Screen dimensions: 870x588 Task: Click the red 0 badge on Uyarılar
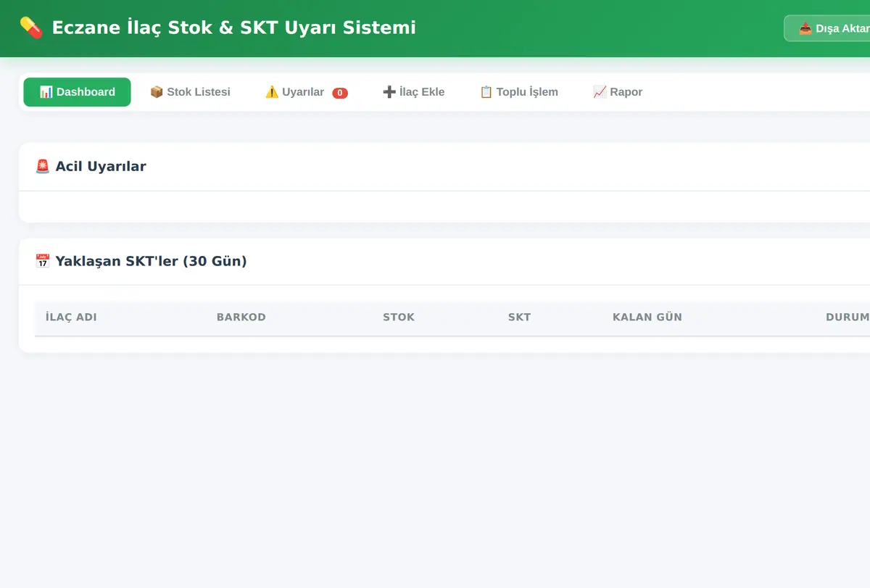(x=340, y=93)
